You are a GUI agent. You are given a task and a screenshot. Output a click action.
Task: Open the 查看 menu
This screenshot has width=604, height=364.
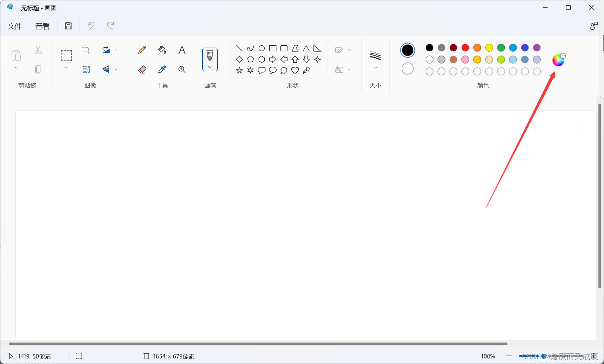(43, 26)
